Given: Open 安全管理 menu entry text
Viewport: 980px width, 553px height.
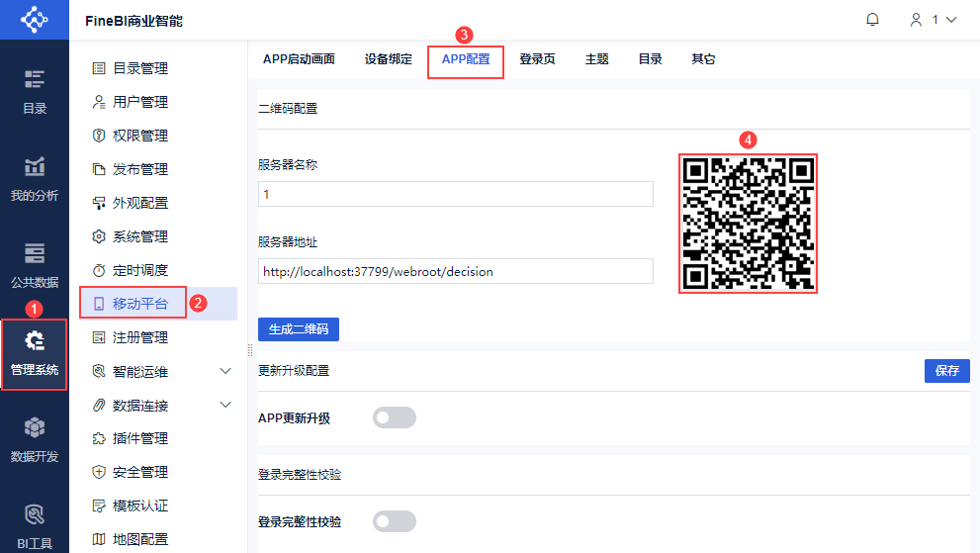Looking at the screenshot, I should pos(140,472).
